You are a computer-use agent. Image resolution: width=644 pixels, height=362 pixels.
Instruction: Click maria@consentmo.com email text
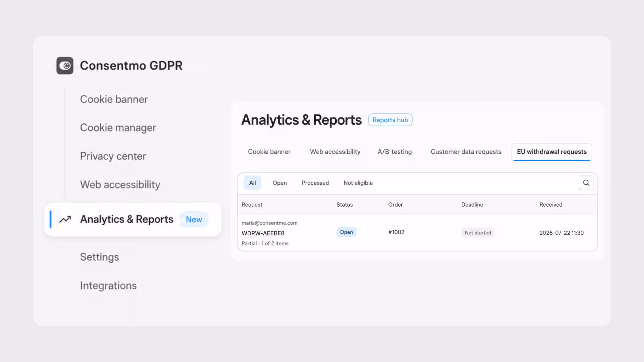269,223
